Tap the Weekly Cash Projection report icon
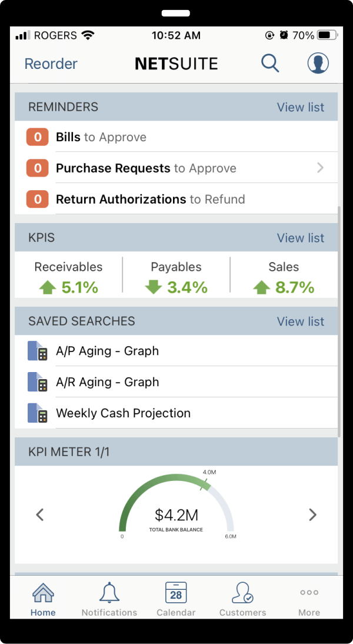Screen dimensions: 353x644 pos(37,413)
